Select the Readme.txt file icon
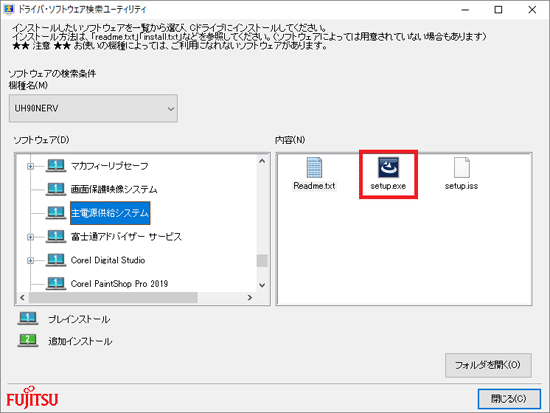This screenshot has width=550, height=413. click(314, 167)
